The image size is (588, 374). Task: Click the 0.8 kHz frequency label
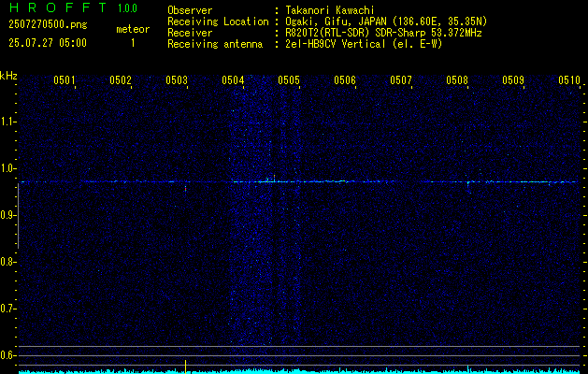pos(7,262)
